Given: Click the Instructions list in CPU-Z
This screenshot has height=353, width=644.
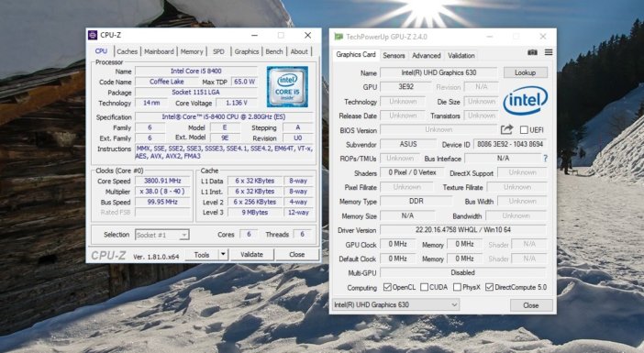Looking at the screenshot, I should (x=224, y=152).
